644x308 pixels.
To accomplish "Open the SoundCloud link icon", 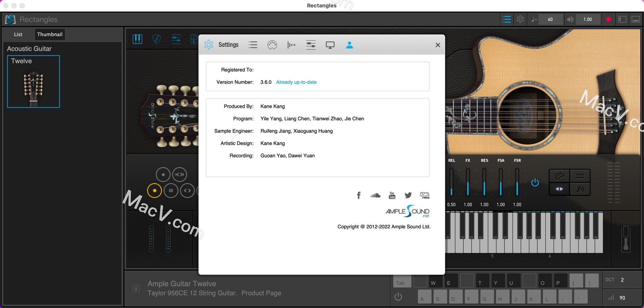I will (375, 195).
